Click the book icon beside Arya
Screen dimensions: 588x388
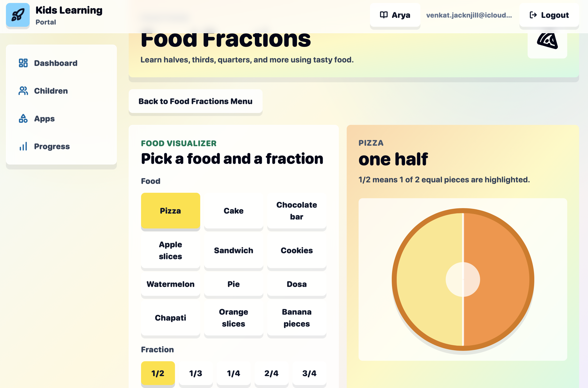click(x=384, y=15)
